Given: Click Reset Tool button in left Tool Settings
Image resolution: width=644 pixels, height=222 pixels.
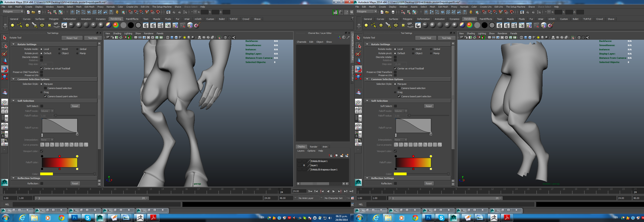Looking at the screenshot, I should point(72,38).
